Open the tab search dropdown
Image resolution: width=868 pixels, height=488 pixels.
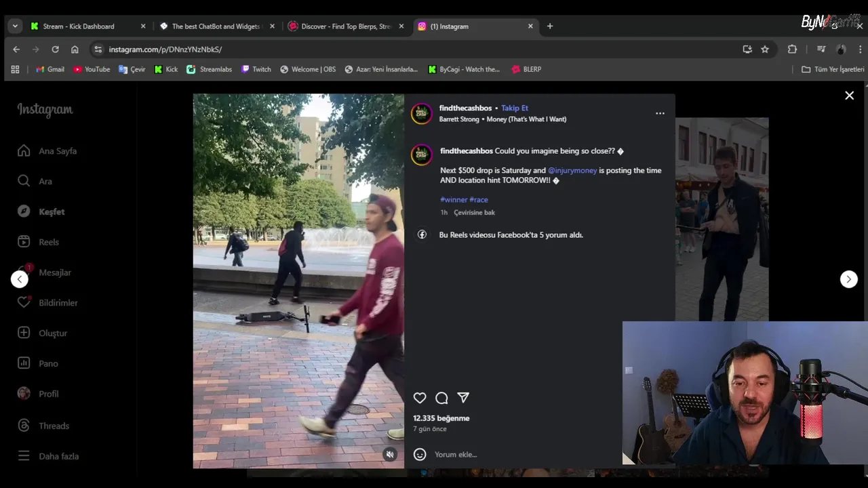click(15, 26)
